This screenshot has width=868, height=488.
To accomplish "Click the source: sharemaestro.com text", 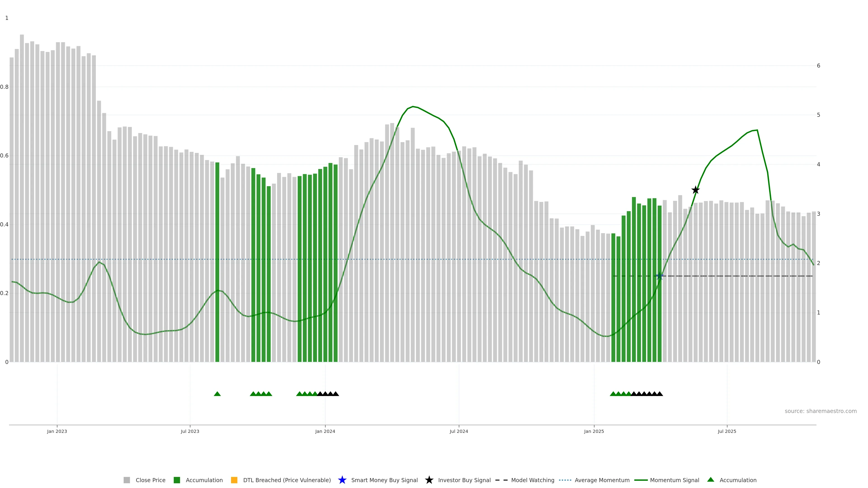I will 821,411.
